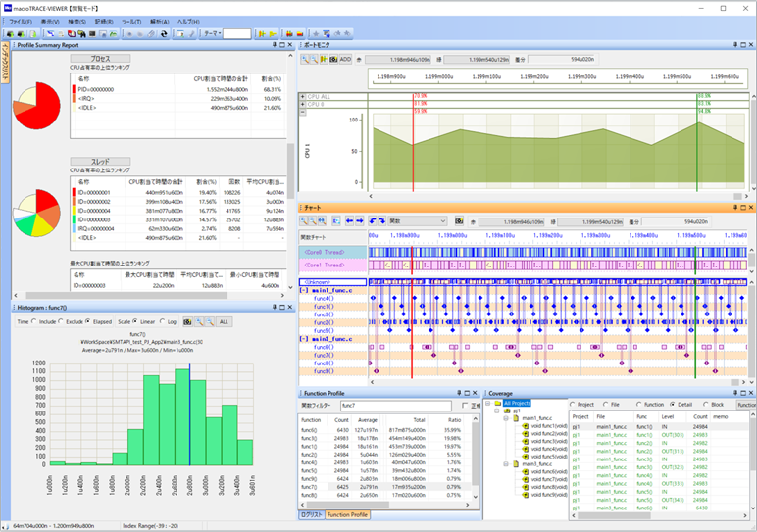
Task: Click the ALL button in Histogram toolbar
Action: pos(225,320)
